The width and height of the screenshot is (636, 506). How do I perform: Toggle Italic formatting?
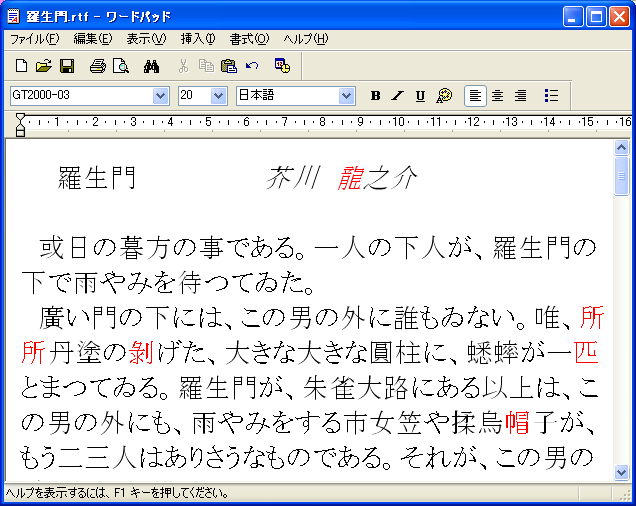pyautogui.click(x=397, y=96)
